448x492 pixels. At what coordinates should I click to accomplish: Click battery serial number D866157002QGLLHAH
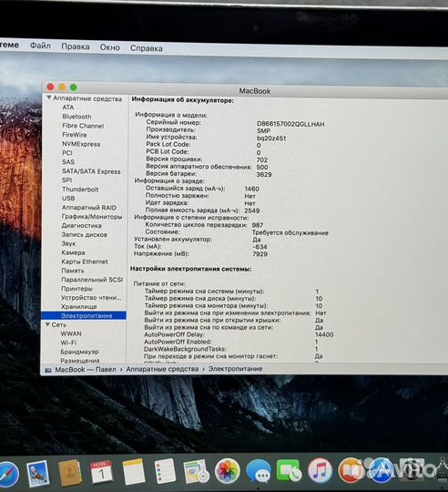tap(290, 124)
